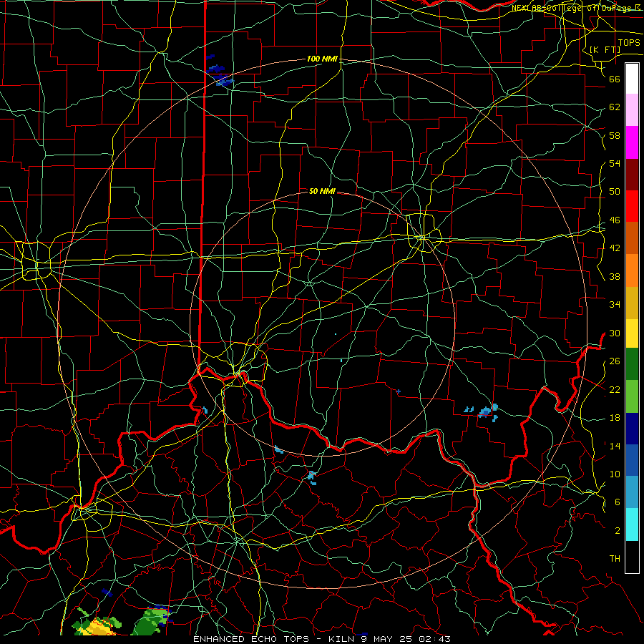Click the "50" legend value
Image resolution: width=644 pixels, height=644 pixels.
click(615, 192)
